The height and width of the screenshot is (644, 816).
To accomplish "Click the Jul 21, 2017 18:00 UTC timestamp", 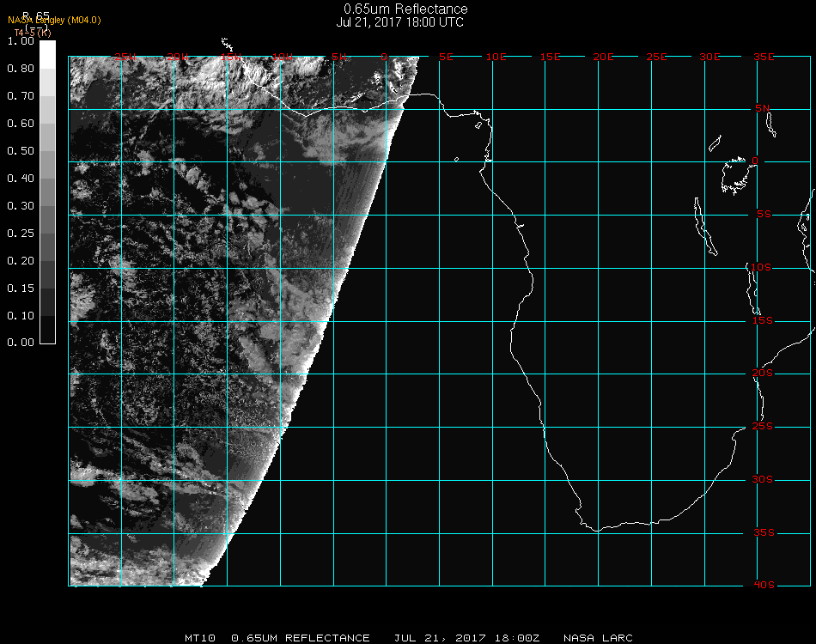I will pos(400,22).
